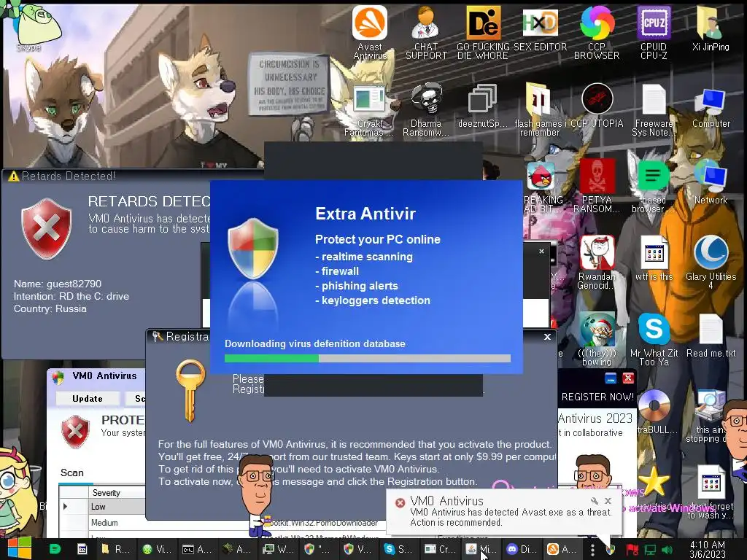
Task: Switch to the V... shield taskbar item
Action: click(x=357, y=549)
